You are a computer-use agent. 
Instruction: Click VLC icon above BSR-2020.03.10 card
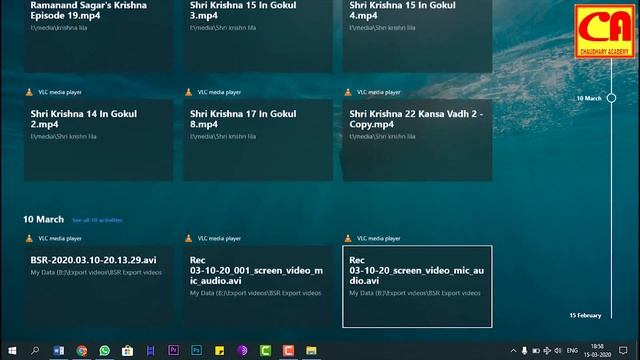point(29,238)
